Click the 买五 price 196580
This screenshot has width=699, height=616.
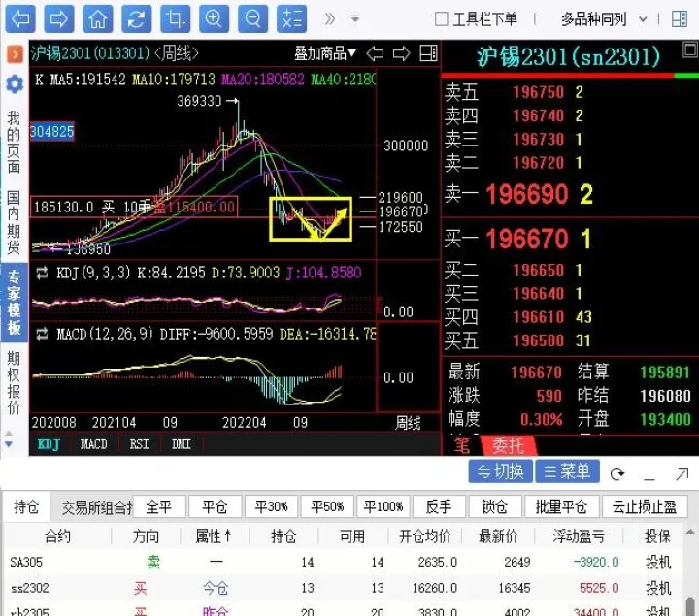click(538, 340)
